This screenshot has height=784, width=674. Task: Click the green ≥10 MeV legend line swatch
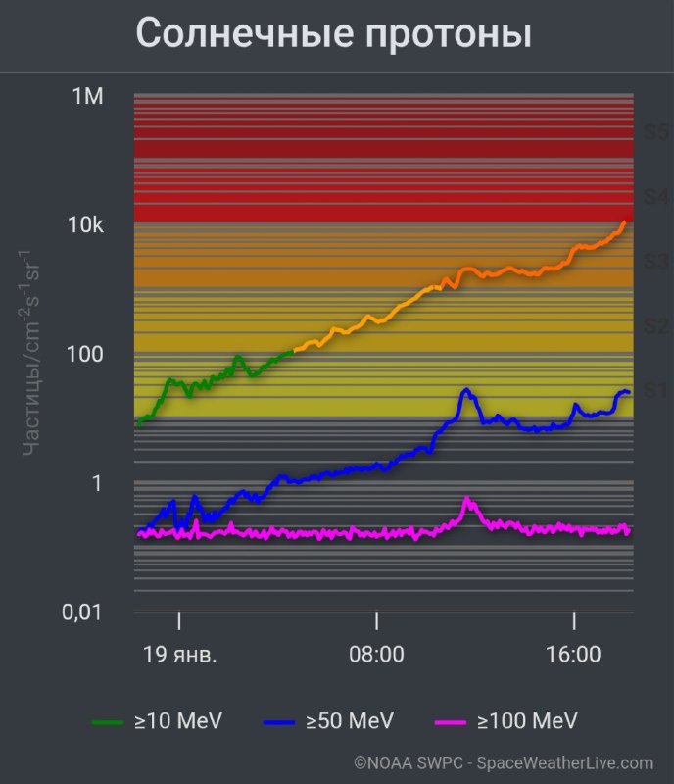(108, 722)
